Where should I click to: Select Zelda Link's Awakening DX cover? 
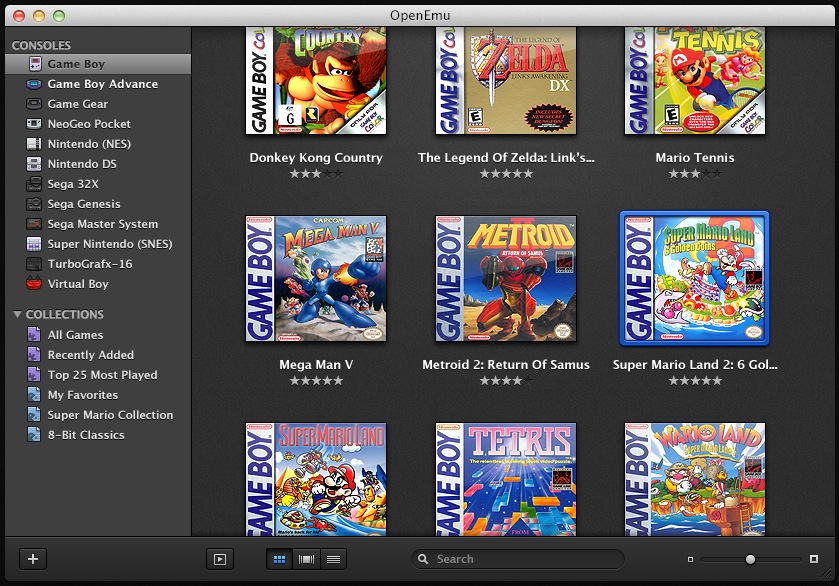(x=506, y=81)
